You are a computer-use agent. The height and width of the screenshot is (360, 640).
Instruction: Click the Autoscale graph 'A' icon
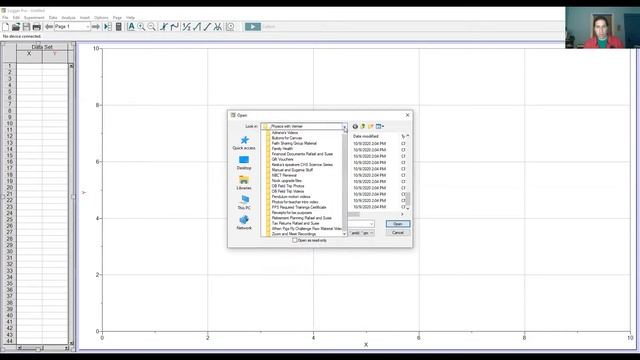click(131, 27)
